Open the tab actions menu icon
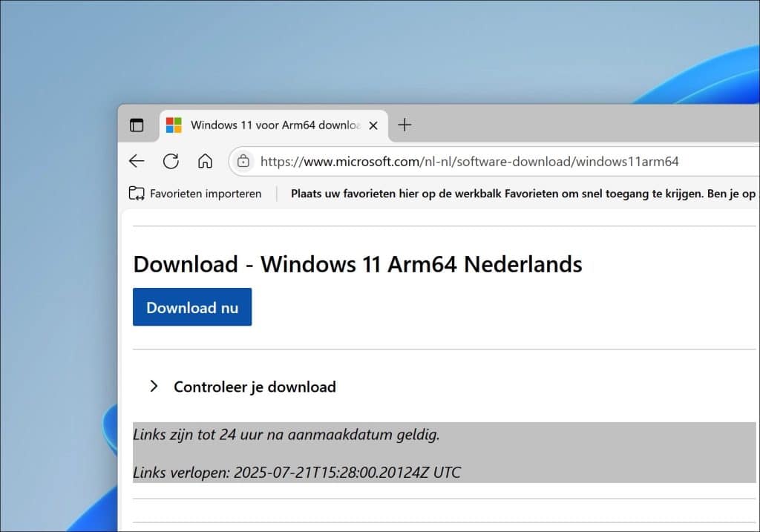This screenshot has height=532, width=760. [x=137, y=125]
